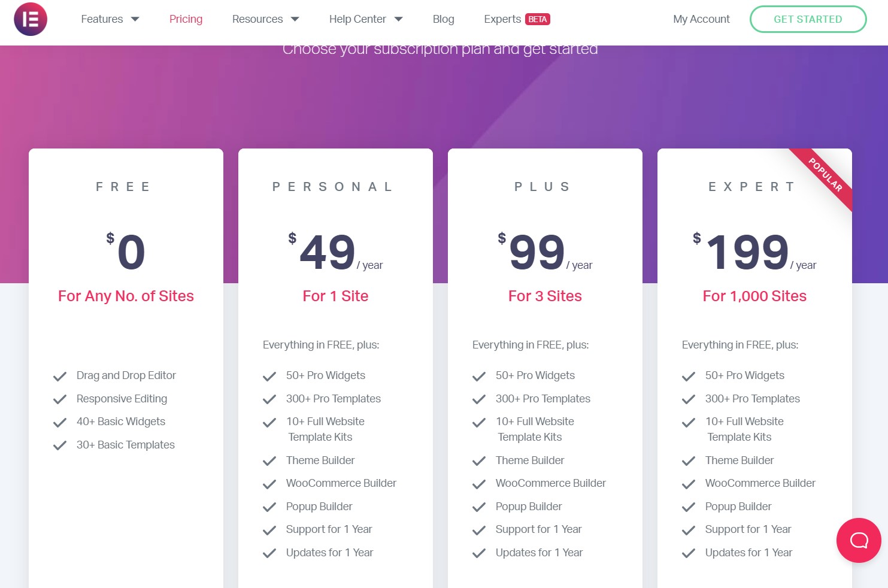The width and height of the screenshot is (888, 588).
Task: Open the chat support bubble
Action: click(x=859, y=540)
